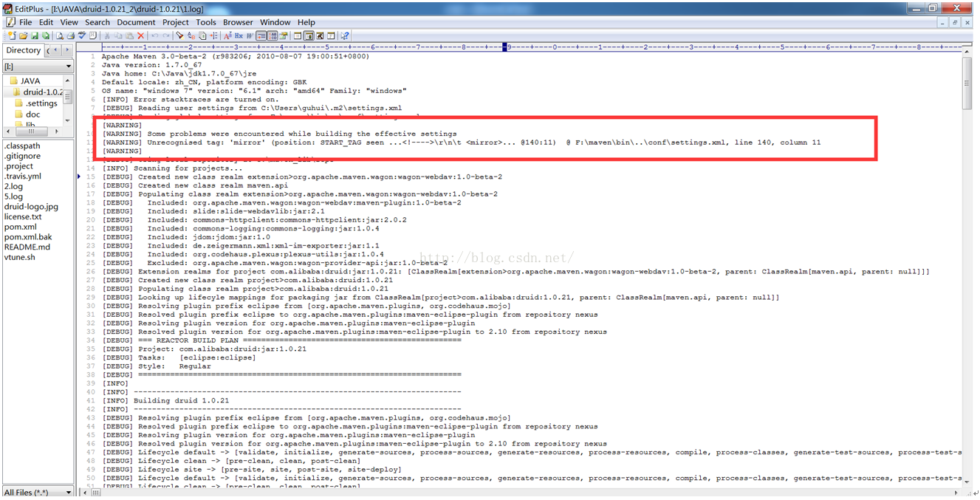Screen dimensions: 980x500
Task: Create a new document from toolbar
Action: click(12, 35)
